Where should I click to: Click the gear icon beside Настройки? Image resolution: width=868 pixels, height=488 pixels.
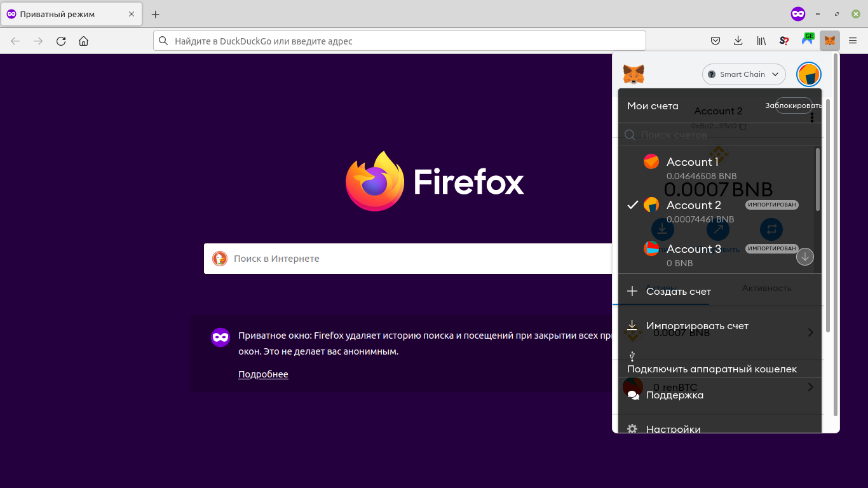[632, 429]
